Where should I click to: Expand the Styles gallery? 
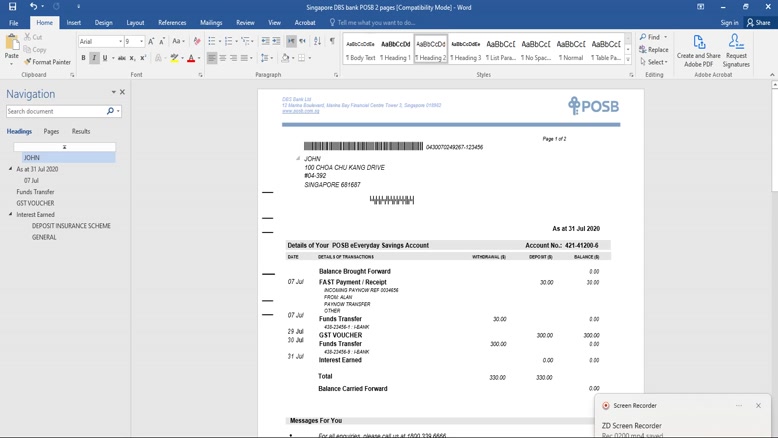pos(628,60)
